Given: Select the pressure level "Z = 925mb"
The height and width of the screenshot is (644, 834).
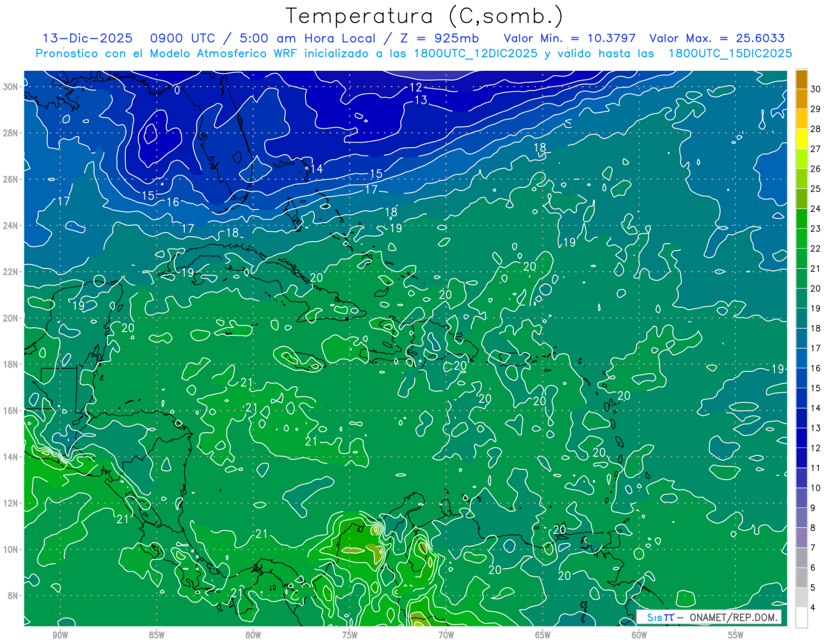Looking at the screenshot, I should pyautogui.click(x=436, y=38).
